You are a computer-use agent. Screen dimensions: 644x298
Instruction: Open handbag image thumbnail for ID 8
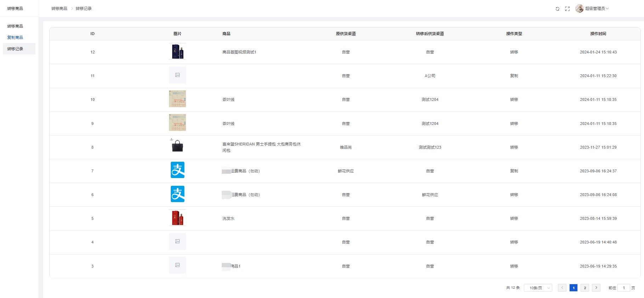(x=177, y=147)
